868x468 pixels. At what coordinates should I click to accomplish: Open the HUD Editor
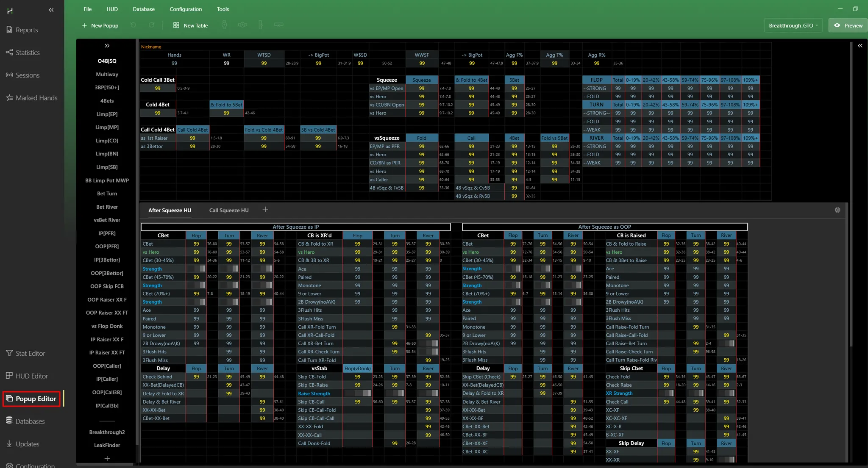point(31,376)
